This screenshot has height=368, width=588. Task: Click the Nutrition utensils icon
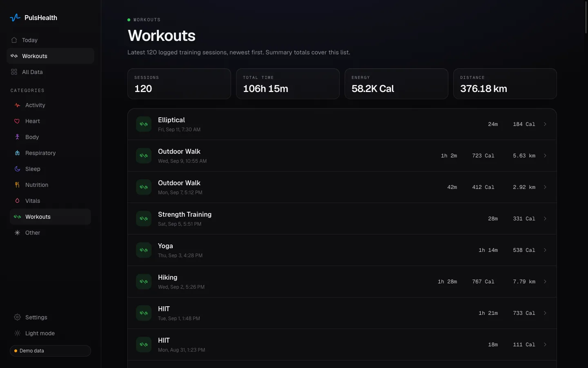(17, 185)
